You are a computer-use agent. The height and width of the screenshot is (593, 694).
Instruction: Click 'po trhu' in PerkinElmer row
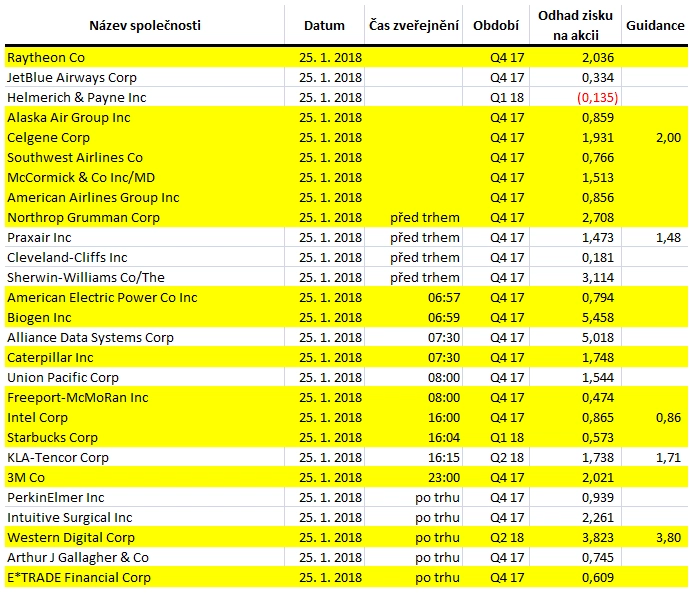[437, 497]
